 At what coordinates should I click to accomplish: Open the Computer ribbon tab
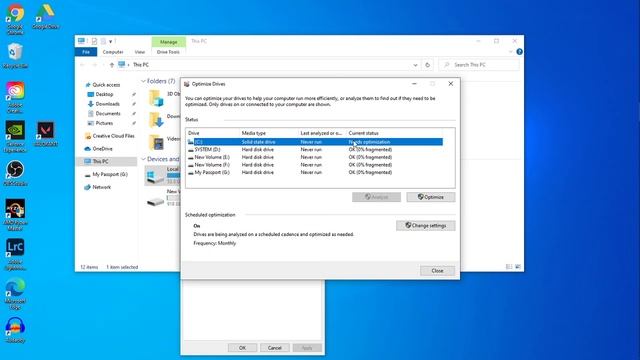tap(113, 52)
